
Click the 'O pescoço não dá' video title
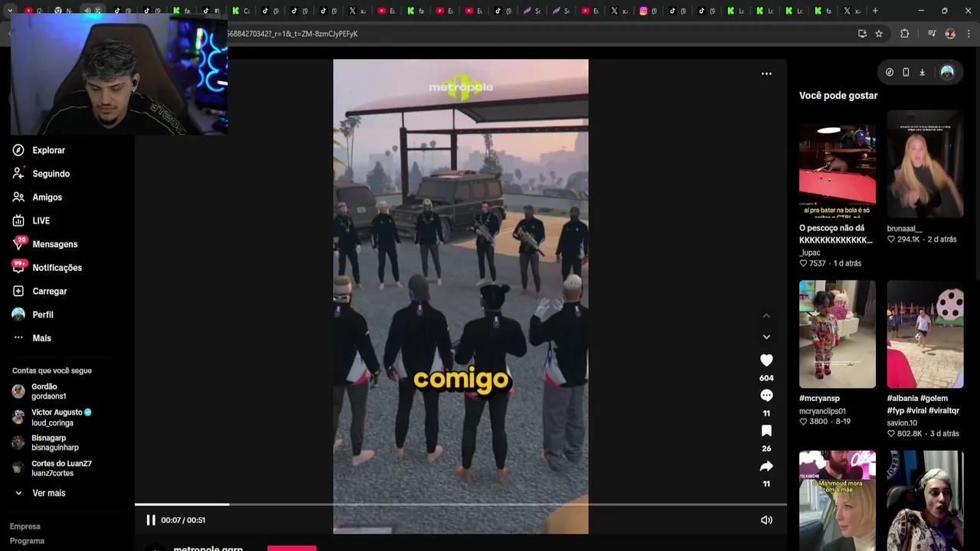point(836,234)
